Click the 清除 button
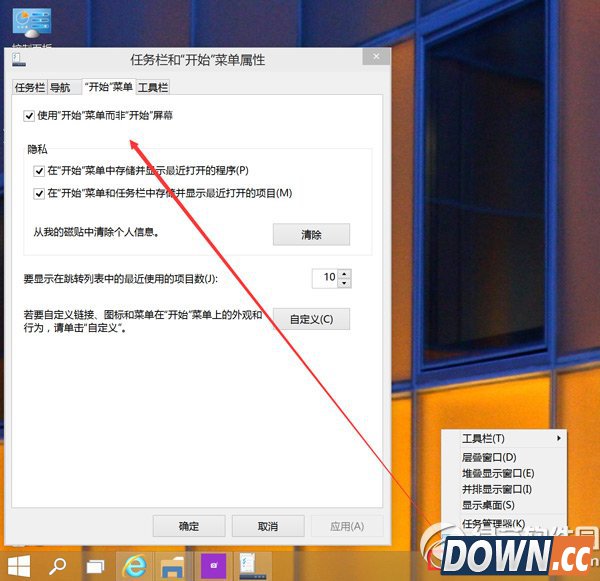600x581 pixels. coord(311,234)
